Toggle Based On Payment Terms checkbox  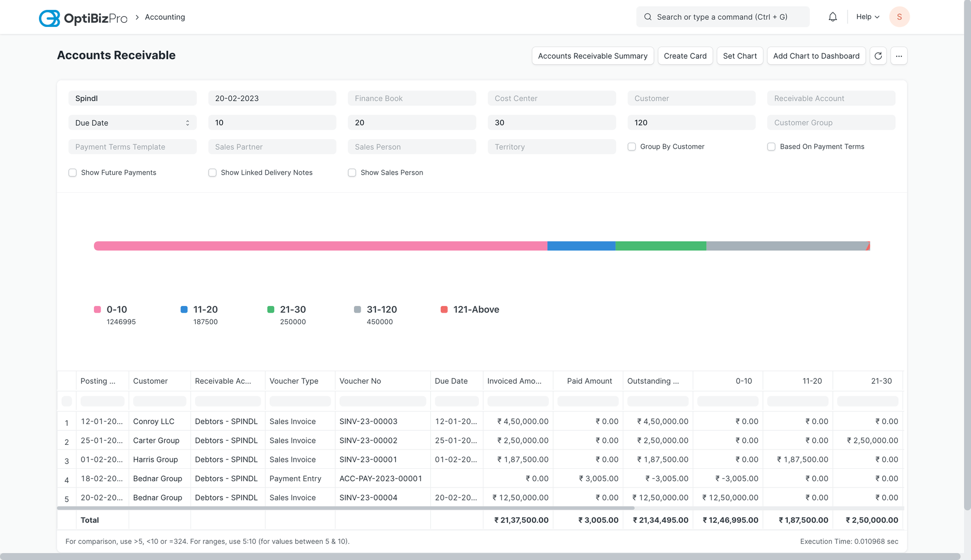tap(771, 147)
